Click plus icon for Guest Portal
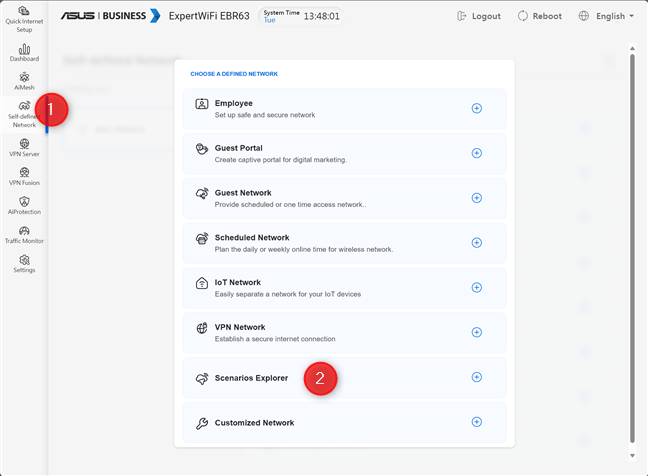Viewport: 648px width, 476px height. [476, 153]
